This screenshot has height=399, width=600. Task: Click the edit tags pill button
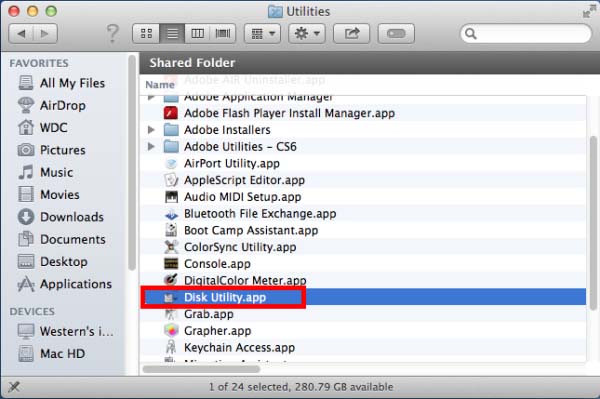pyautogui.click(x=396, y=34)
